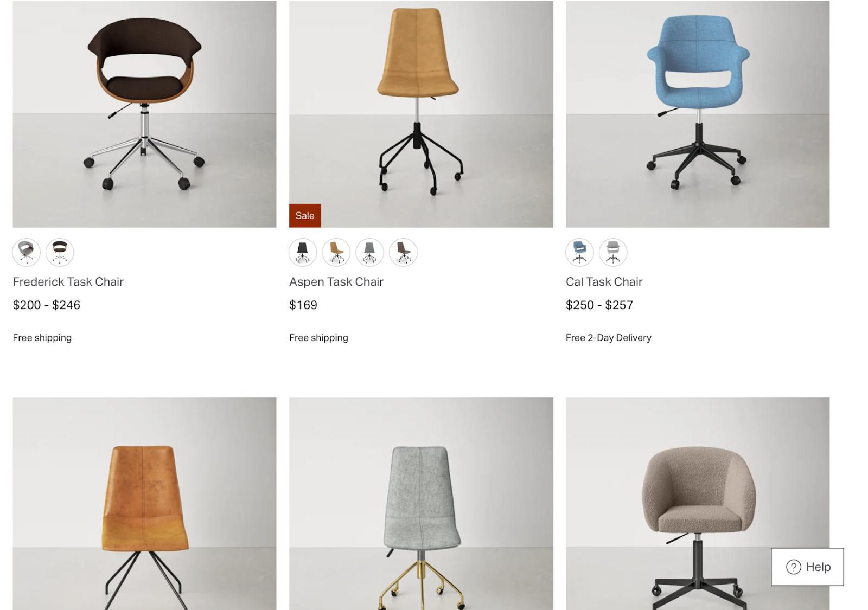Image resolution: width=868 pixels, height=610 pixels.
Task: View the Frederick Task Chair product image
Action: coord(144,114)
